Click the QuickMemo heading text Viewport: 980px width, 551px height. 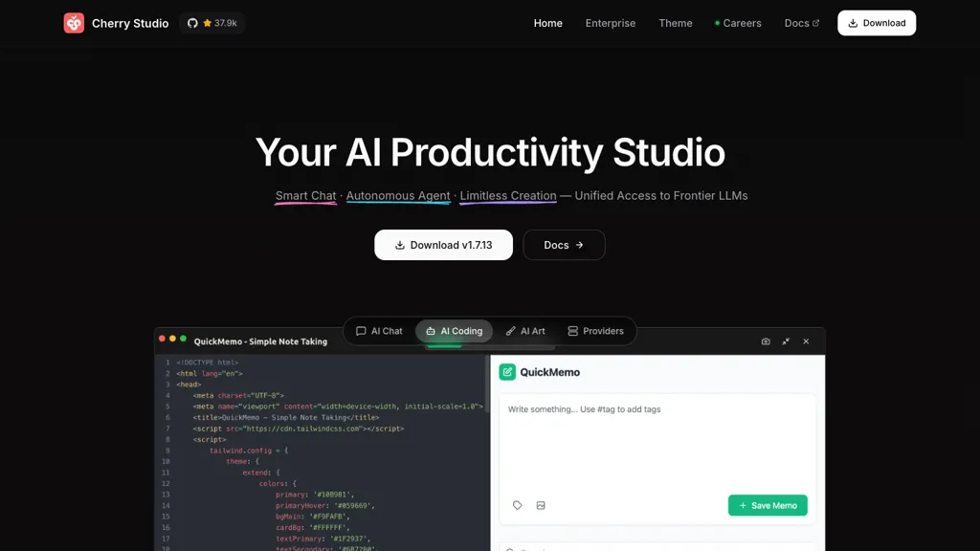(x=550, y=372)
